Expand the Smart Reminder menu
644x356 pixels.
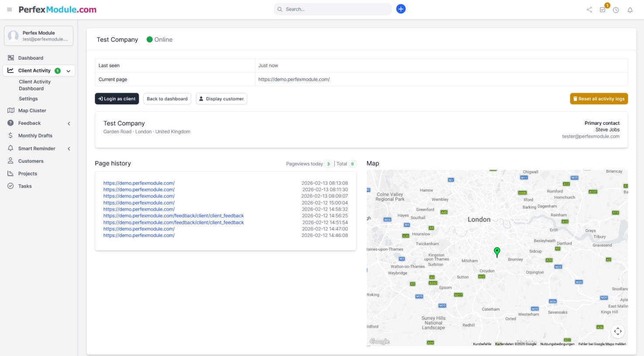[69, 148]
